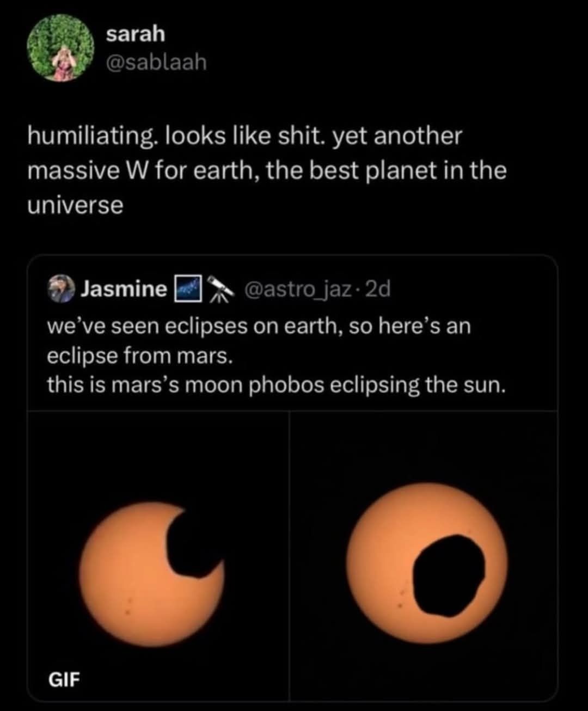
Task: Open the left partial-eclipse GIF thumbnail
Action: click(x=158, y=555)
